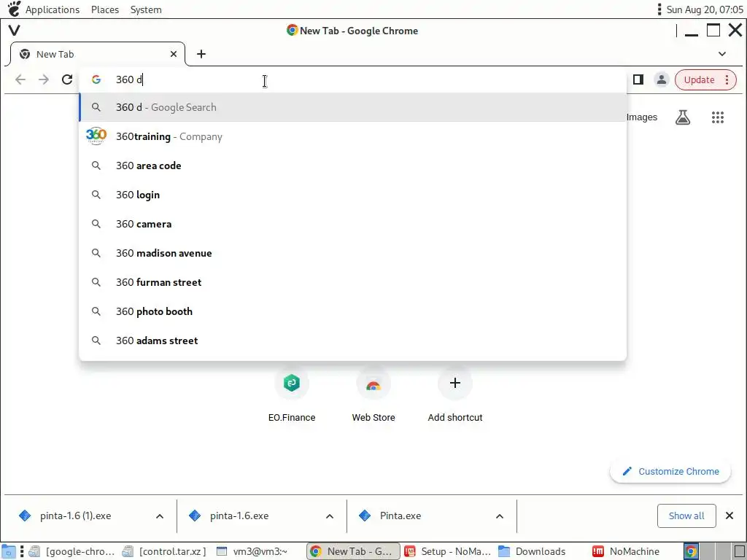Close the downloads bar
This screenshot has height=560, width=747.
click(x=729, y=516)
